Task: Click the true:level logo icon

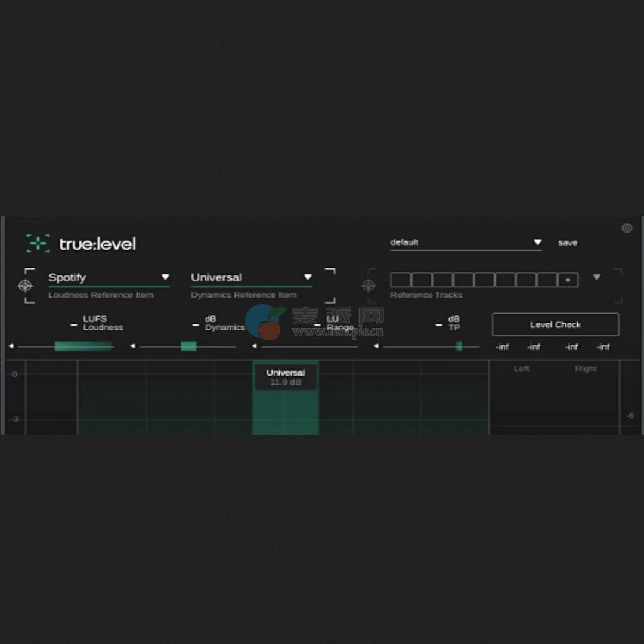Action: pos(37,243)
